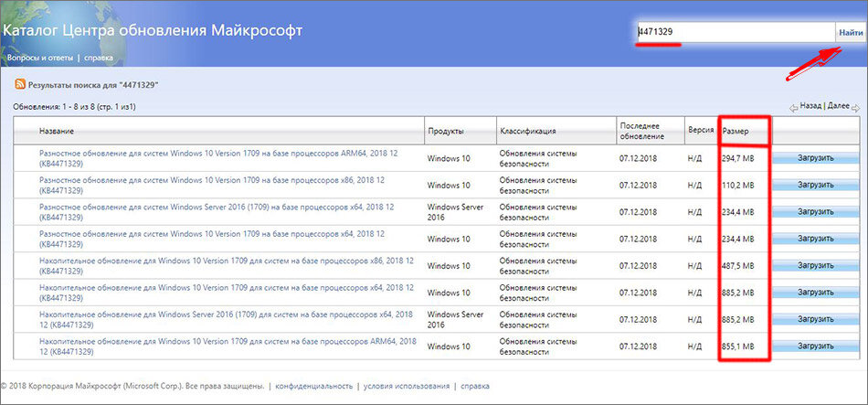This screenshot has height=405, width=868.
Task: Go to the Далее next page link
Action: point(838,105)
